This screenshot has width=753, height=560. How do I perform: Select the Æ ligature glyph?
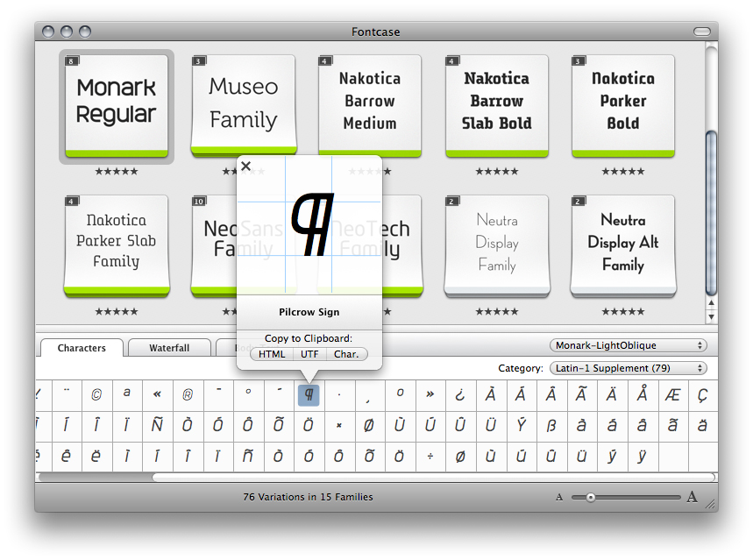(672, 394)
